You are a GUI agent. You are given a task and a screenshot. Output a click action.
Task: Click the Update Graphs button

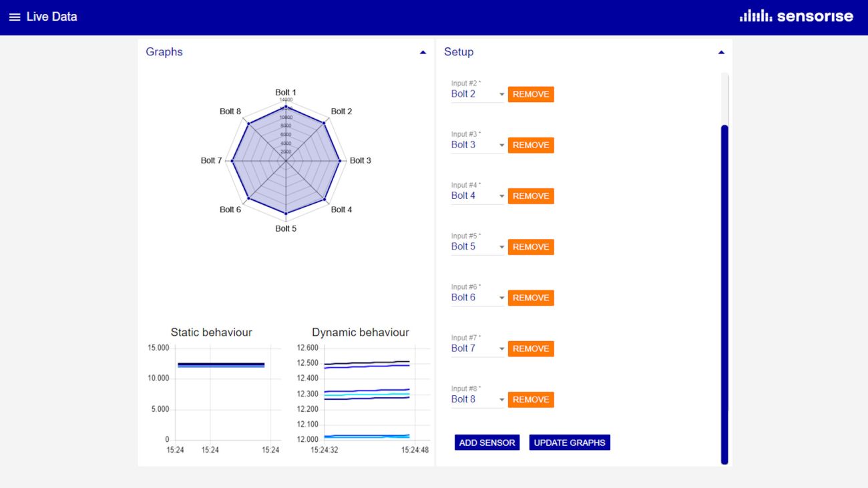pos(570,443)
